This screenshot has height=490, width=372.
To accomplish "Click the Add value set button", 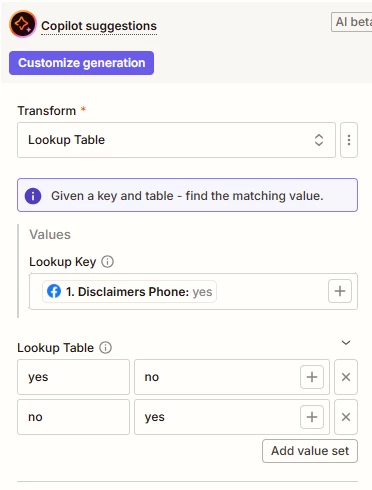I will [310, 451].
